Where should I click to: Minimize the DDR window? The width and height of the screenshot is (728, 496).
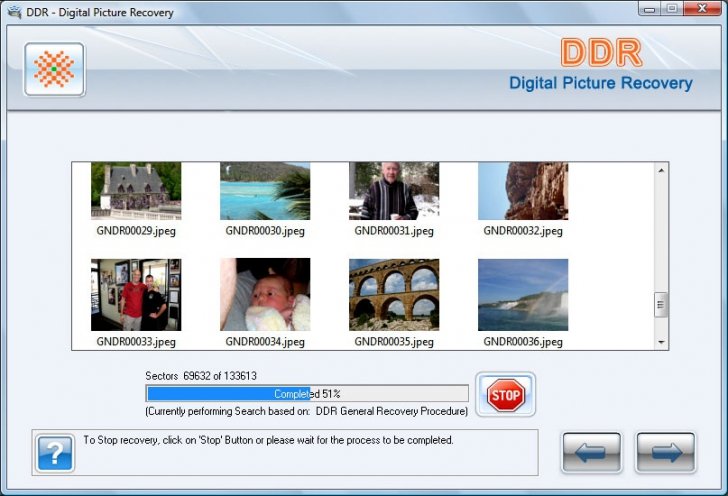(x=649, y=9)
